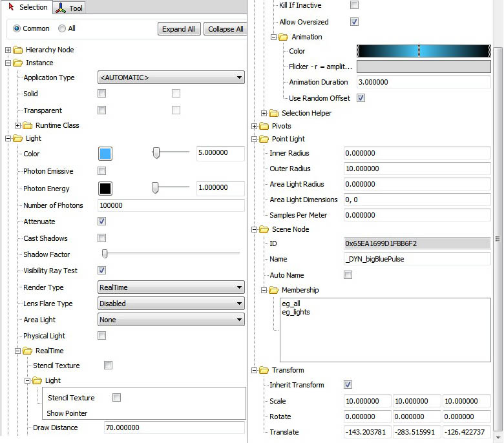This screenshot has width=504, height=443.
Task: Edit the Inner Radius field
Action: click(x=417, y=153)
